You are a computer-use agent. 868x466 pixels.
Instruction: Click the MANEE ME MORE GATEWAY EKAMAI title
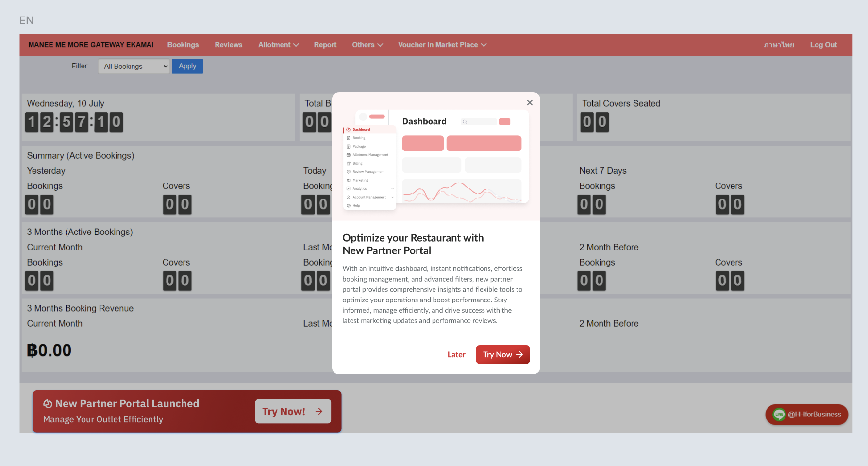pyautogui.click(x=91, y=45)
